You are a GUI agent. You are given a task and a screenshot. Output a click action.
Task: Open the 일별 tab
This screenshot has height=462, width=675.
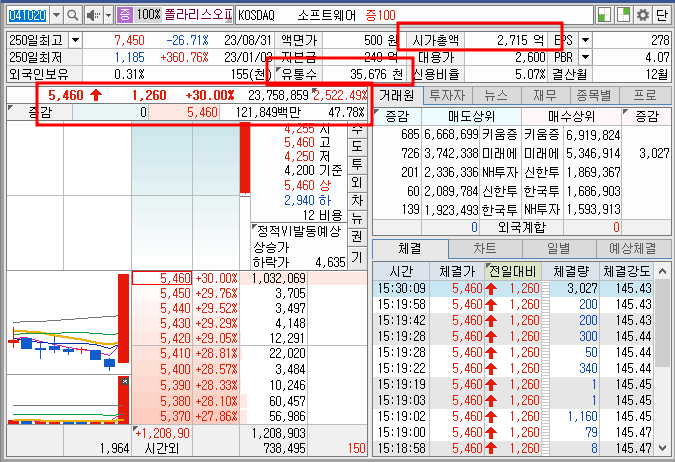(559, 248)
